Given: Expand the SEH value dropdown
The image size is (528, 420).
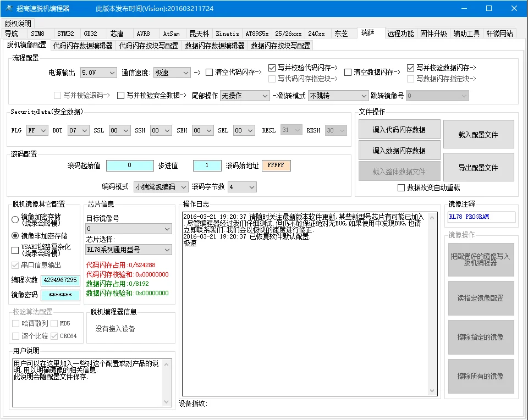Looking at the screenshot, I should 203,131.
